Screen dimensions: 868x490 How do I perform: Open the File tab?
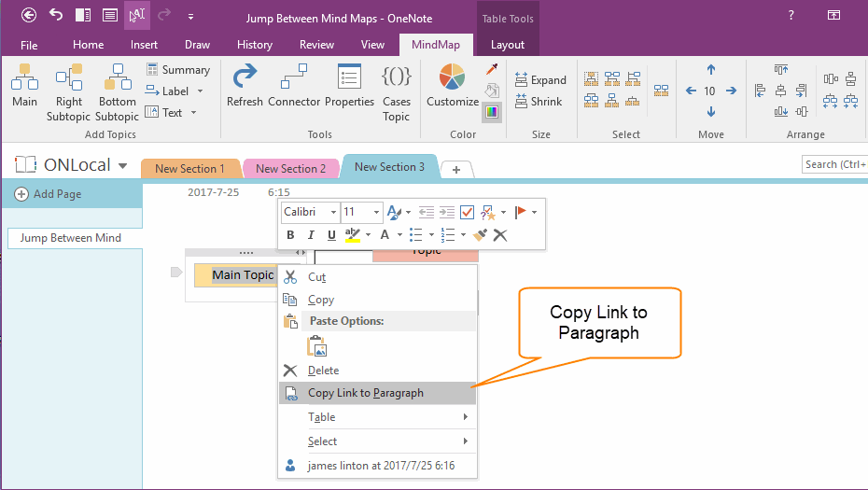pyautogui.click(x=29, y=45)
